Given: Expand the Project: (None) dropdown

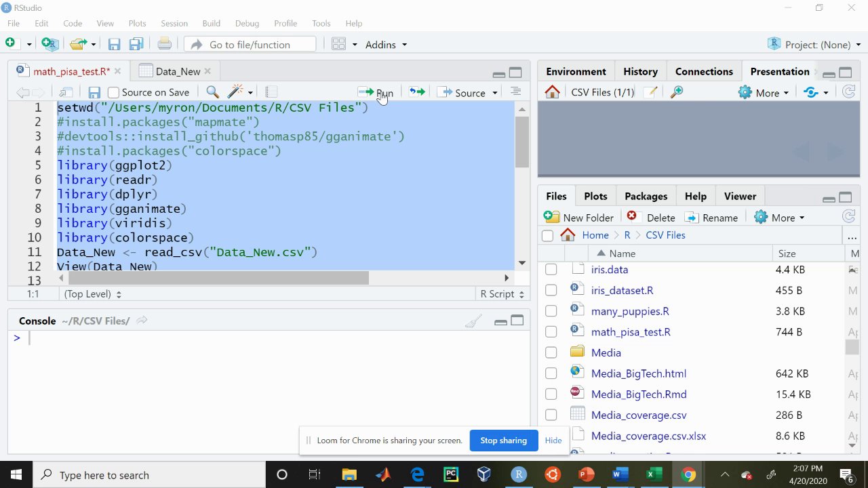Looking at the screenshot, I should pos(817,45).
